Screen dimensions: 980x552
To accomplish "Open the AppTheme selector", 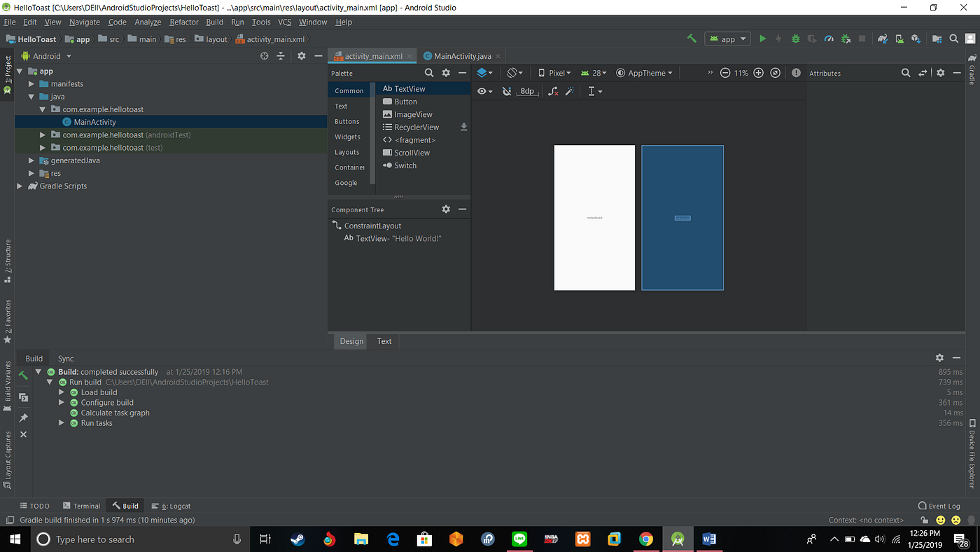I will point(643,72).
